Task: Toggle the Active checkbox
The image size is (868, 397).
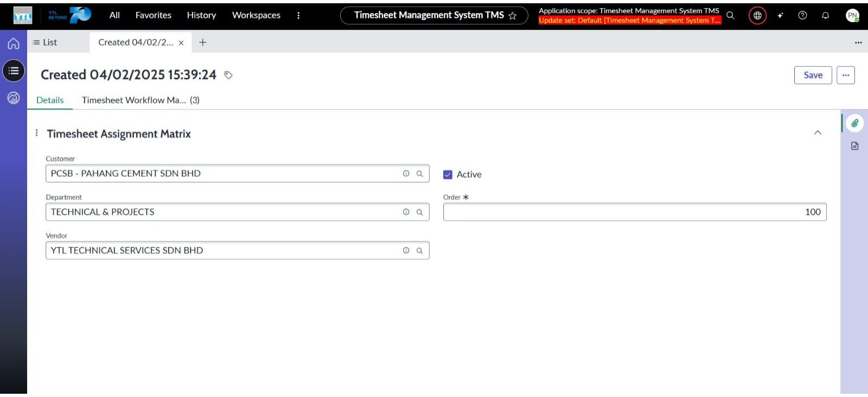Action: pos(448,175)
